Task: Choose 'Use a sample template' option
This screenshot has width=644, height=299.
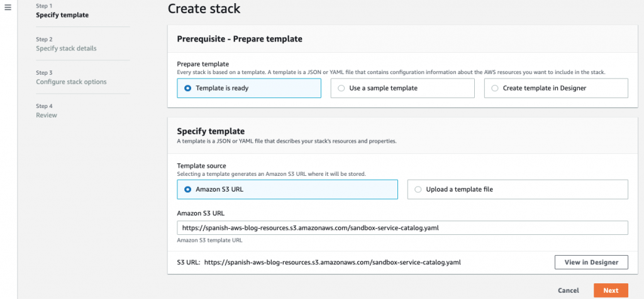Action: [x=341, y=89]
